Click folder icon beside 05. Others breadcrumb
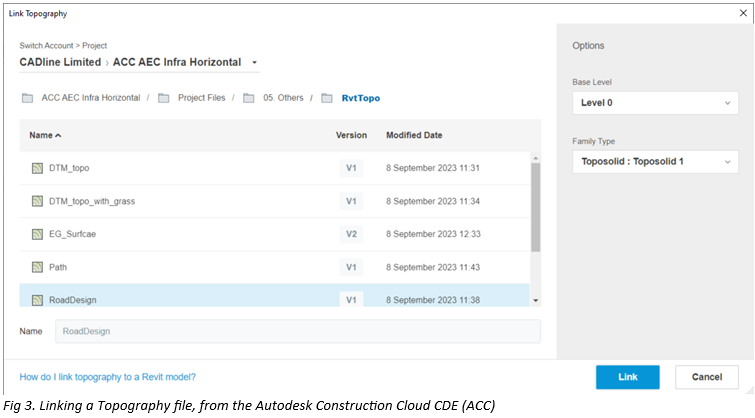 pos(248,98)
